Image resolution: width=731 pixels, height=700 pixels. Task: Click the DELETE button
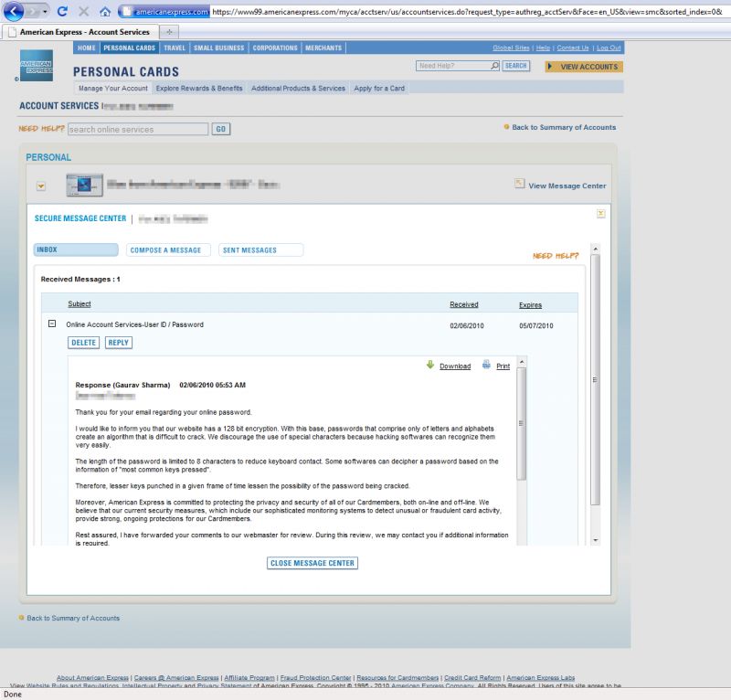pyautogui.click(x=83, y=343)
